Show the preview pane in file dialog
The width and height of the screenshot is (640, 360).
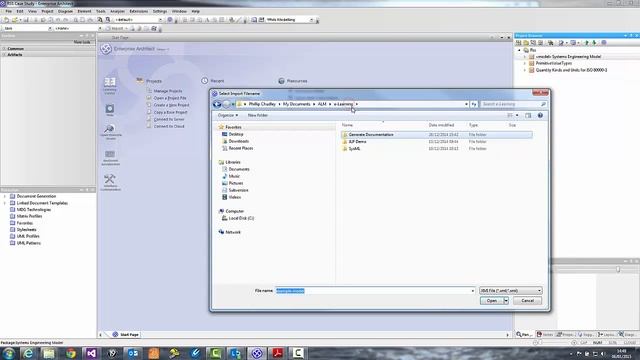click(528, 116)
